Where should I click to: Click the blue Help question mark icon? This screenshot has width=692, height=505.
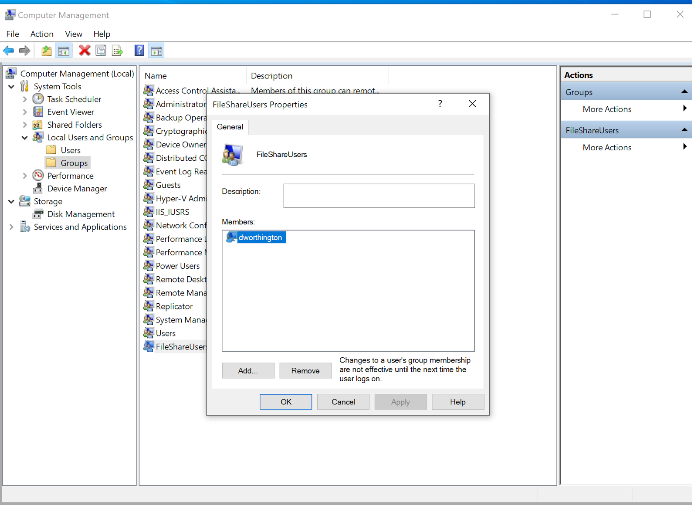[x=139, y=50]
